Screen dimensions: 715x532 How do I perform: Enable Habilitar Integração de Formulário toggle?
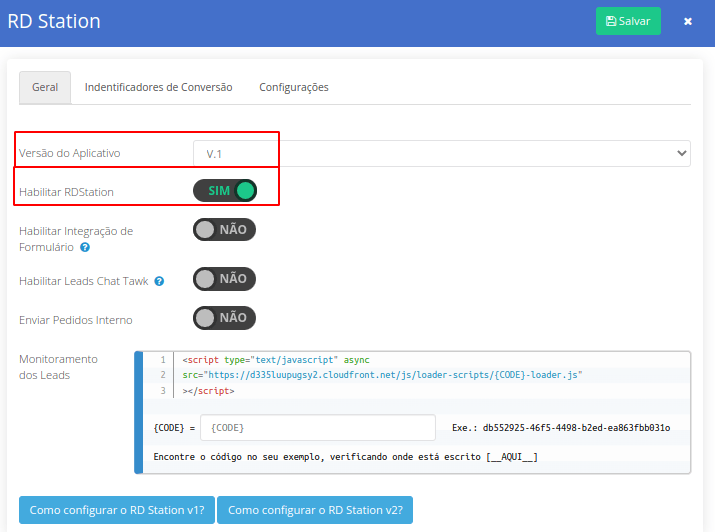pos(225,229)
